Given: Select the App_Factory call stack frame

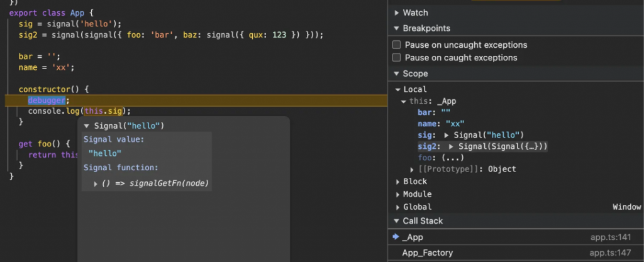Looking at the screenshot, I should click(x=427, y=253).
